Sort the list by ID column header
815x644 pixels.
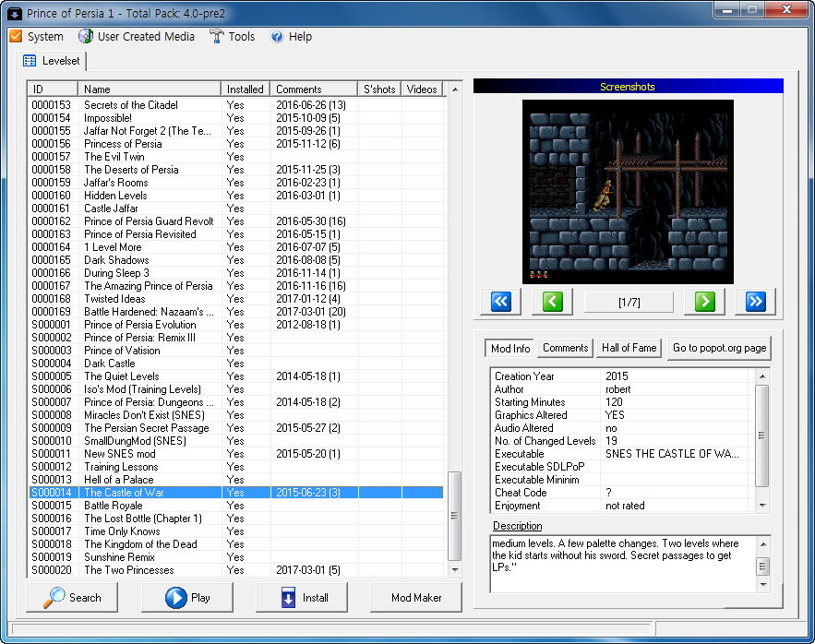coord(53,89)
